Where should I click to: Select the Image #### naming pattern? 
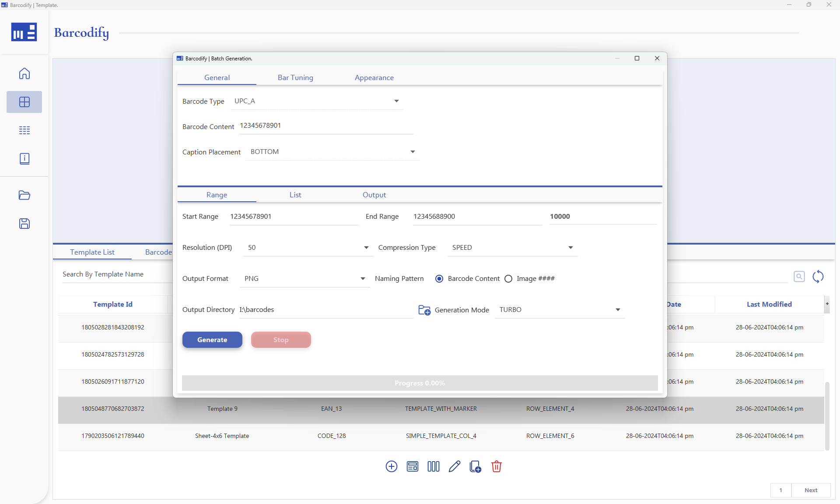(508, 279)
